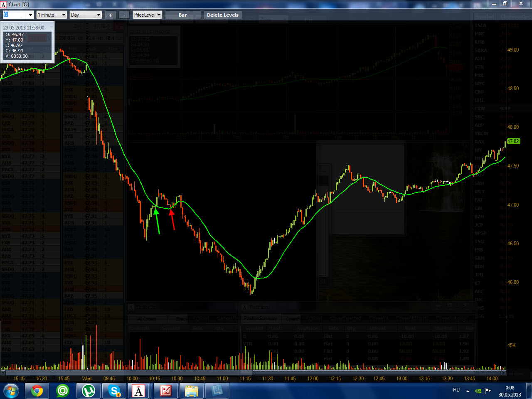
Task: Click the RU language indicator in the tray
Action: pos(456,390)
